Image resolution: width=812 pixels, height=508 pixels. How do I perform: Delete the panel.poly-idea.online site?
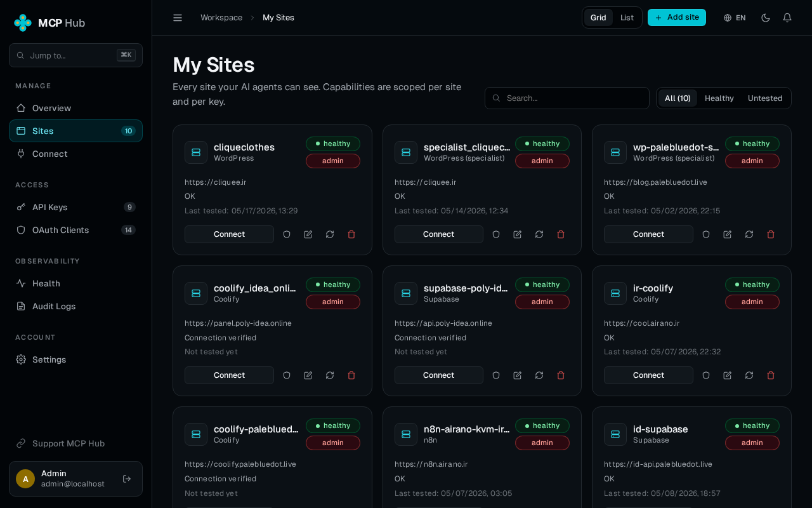tap(351, 375)
